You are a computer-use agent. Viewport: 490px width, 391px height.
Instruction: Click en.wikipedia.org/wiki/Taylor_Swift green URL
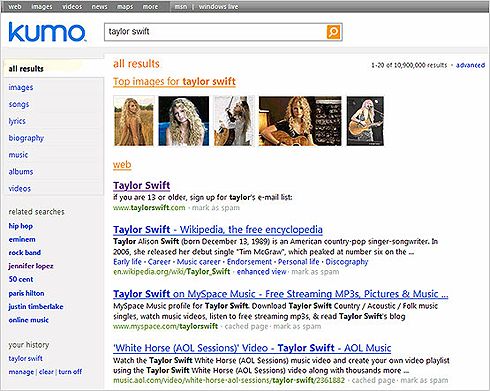point(171,272)
